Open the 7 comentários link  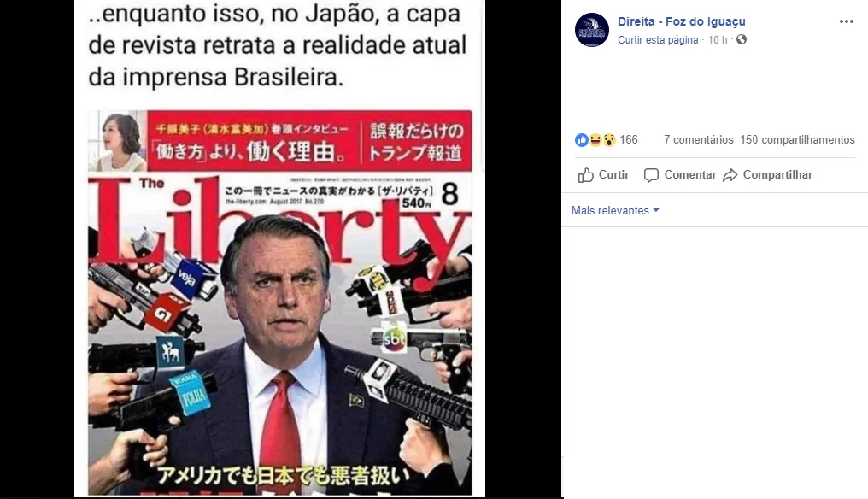click(x=699, y=139)
